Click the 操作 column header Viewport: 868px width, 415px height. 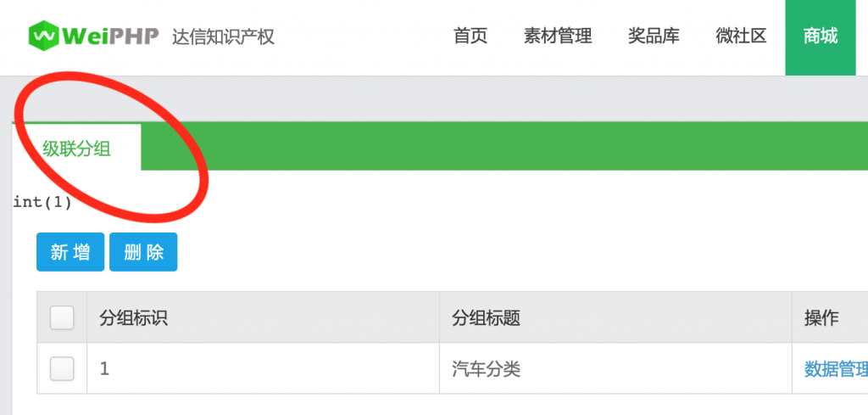[821, 318]
